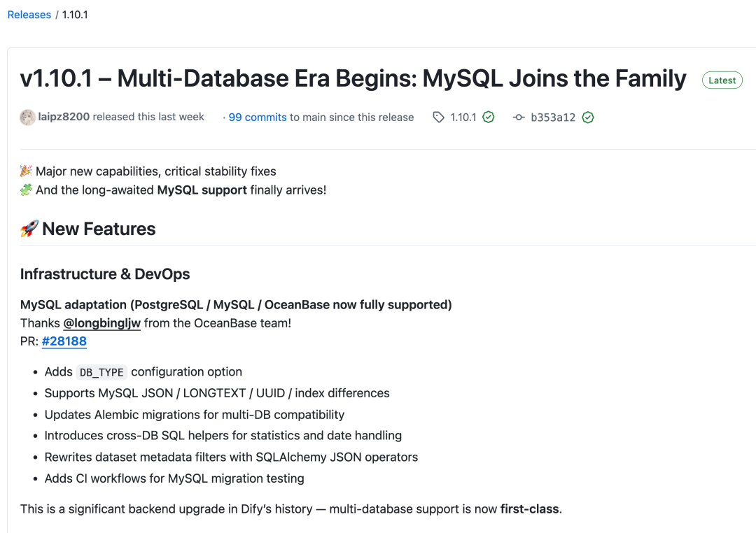Click the release title heading
Image resolution: width=756 pixels, height=533 pixels.
353,79
